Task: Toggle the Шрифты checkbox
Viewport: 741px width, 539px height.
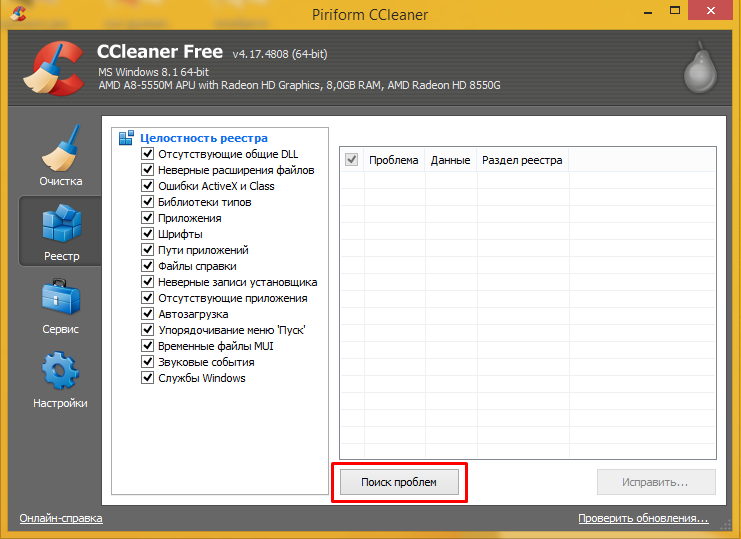Action: [147, 234]
